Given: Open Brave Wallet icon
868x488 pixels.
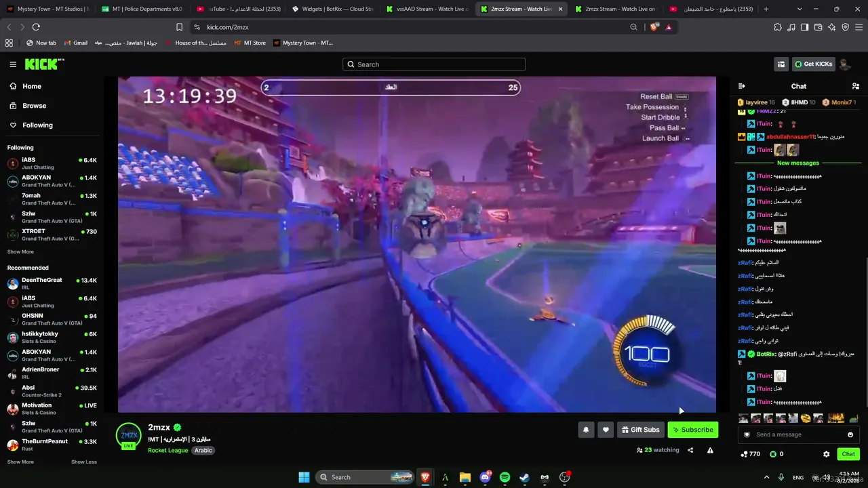Looking at the screenshot, I should tap(818, 27).
